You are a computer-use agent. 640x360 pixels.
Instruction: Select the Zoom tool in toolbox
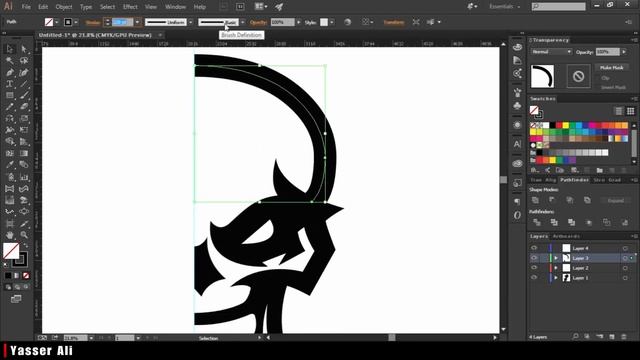tap(24, 235)
